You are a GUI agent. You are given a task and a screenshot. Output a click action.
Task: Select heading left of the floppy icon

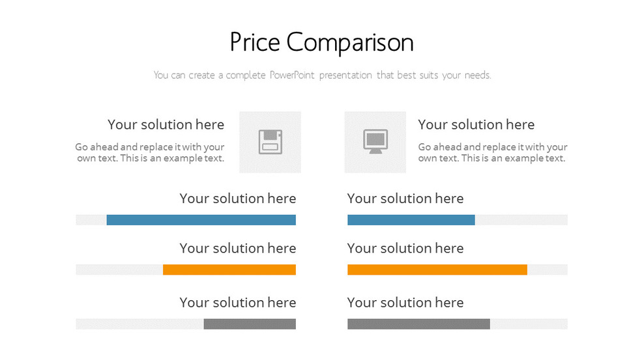(166, 124)
